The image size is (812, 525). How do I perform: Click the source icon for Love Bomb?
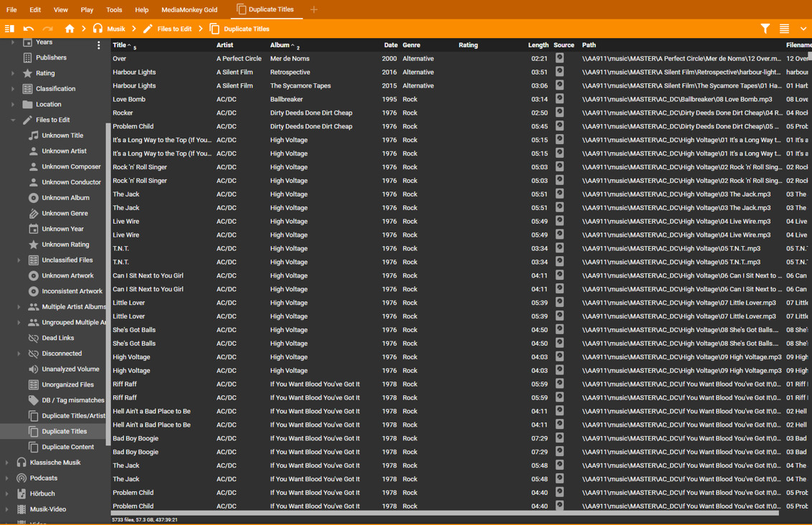click(560, 99)
